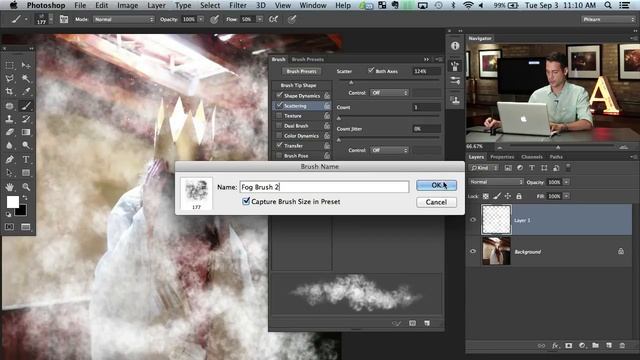Switch to the Brush Presets tab
Screen dimensions: 640x360
pyautogui.click(x=307, y=59)
